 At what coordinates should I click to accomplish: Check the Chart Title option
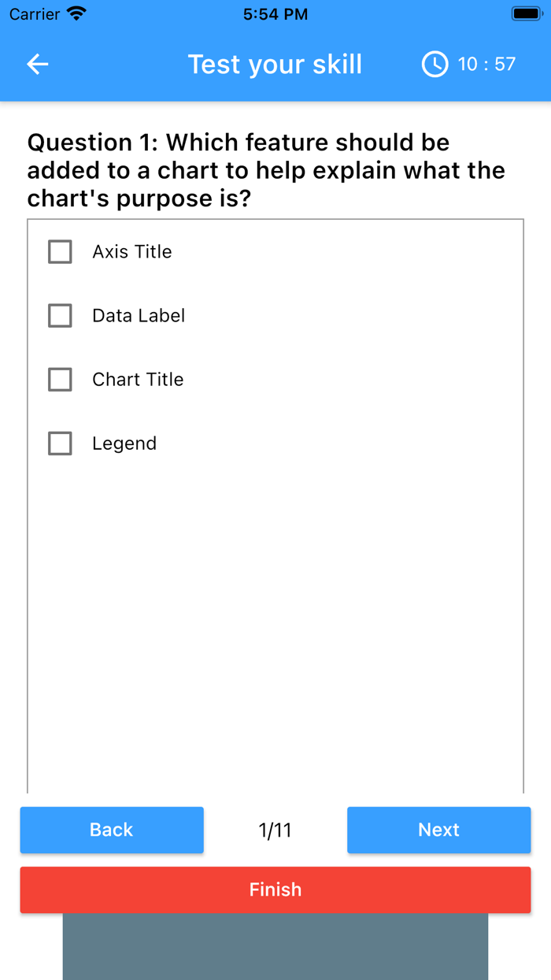point(60,379)
